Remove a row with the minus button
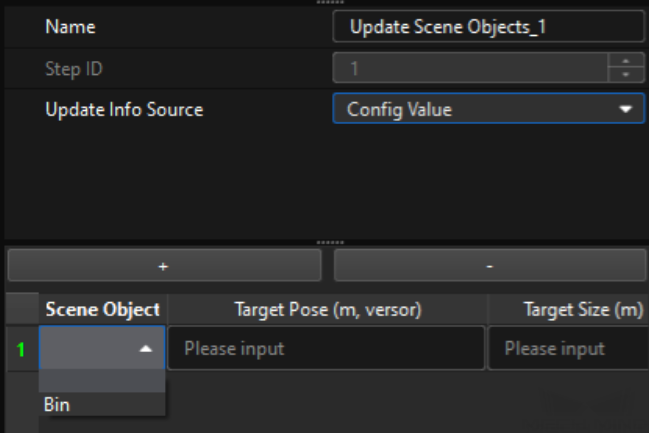The width and height of the screenshot is (649, 433). tap(489, 266)
